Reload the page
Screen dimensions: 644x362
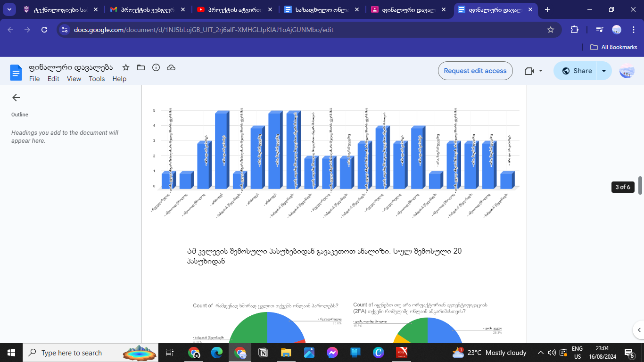[x=44, y=30]
